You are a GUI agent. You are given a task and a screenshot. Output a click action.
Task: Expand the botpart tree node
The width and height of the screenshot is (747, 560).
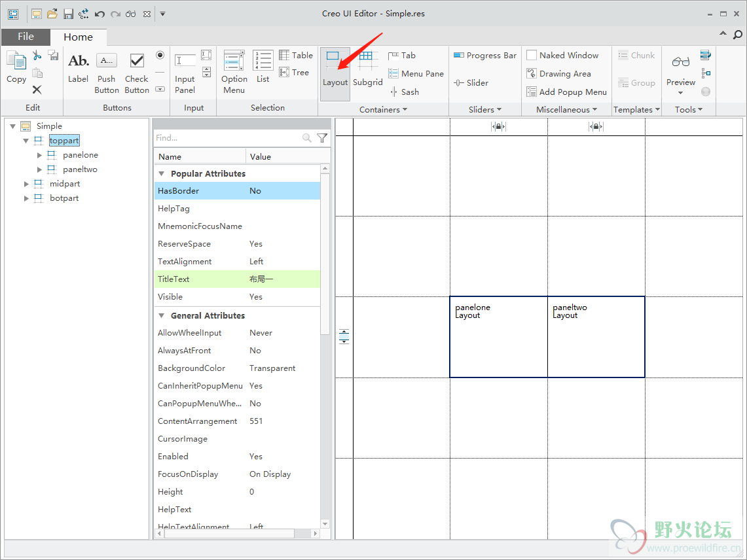[x=26, y=198]
